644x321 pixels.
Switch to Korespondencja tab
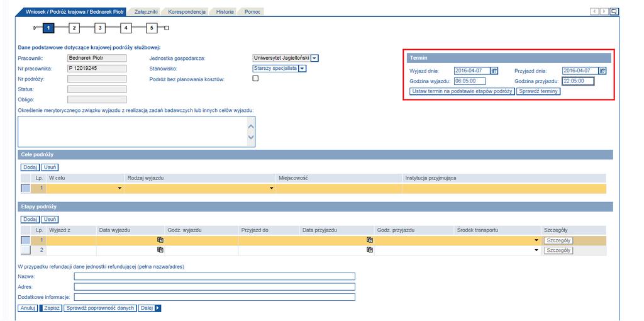186,12
